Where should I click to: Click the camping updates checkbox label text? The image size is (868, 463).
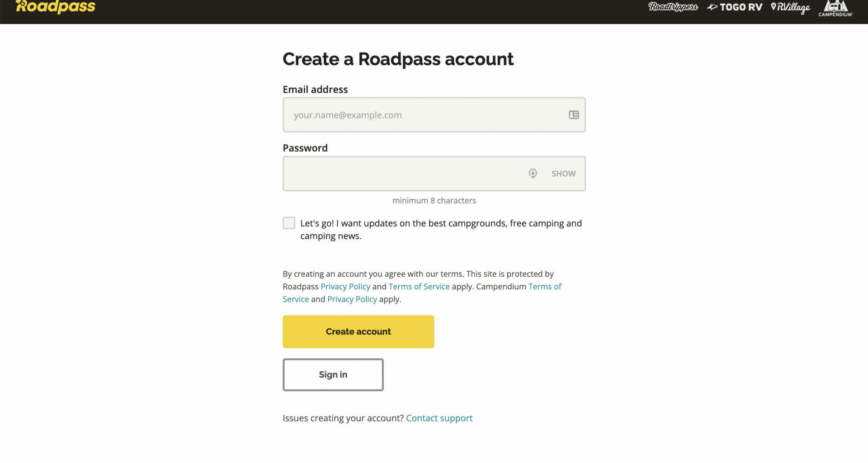coord(440,223)
